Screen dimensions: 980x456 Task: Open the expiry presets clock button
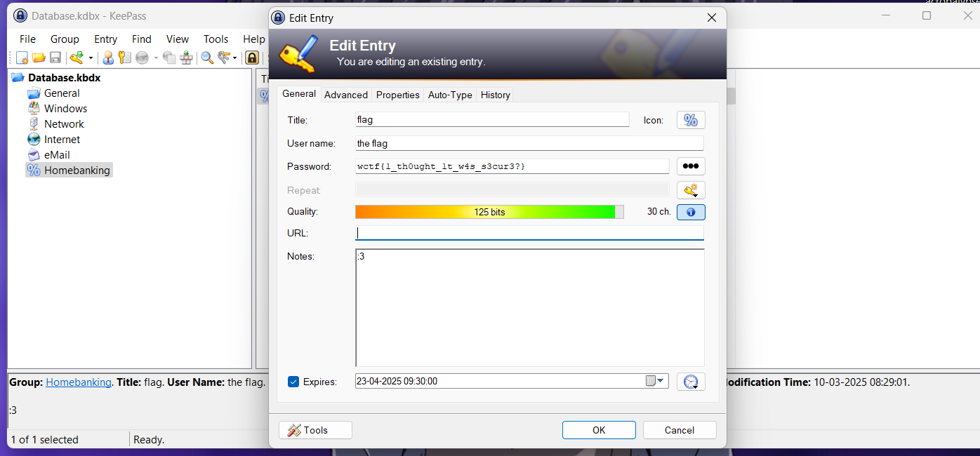(691, 382)
